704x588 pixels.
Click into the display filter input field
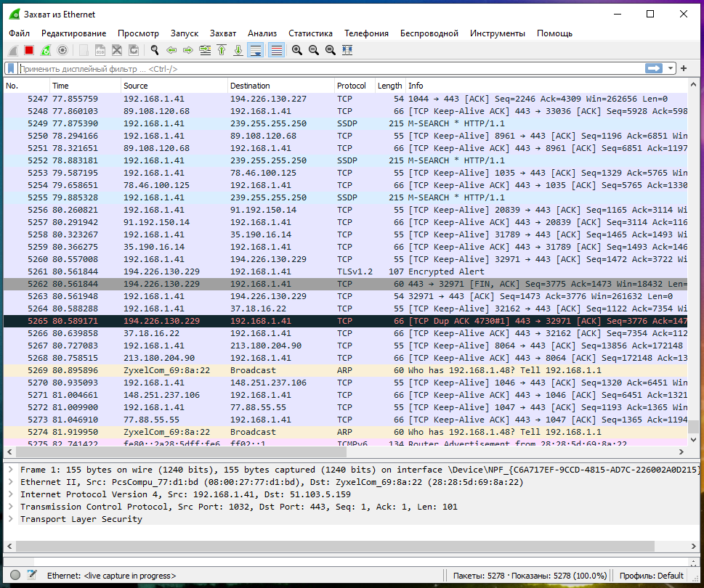(327, 69)
